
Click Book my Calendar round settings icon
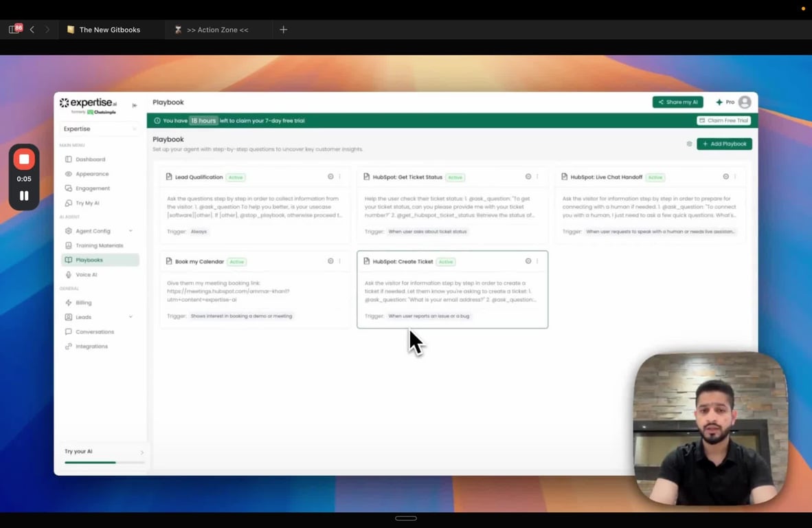click(x=330, y=261)
